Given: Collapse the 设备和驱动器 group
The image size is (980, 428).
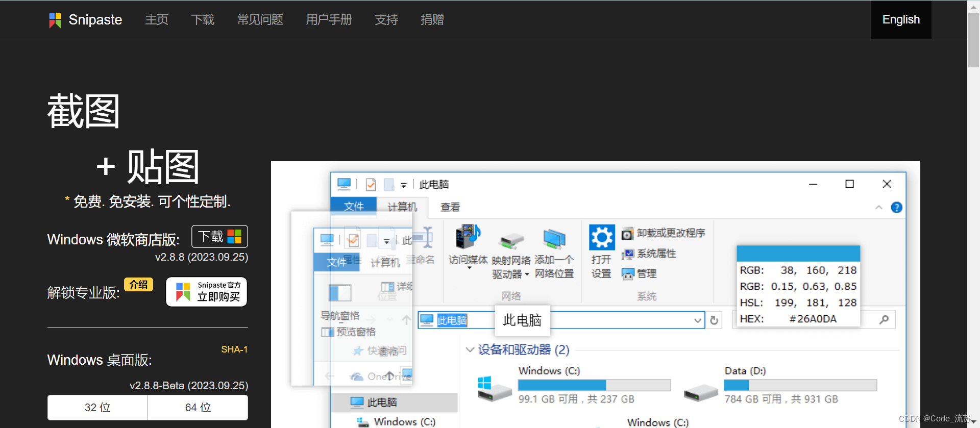Looking at the screenshot, I should click(x=470, y=349).
